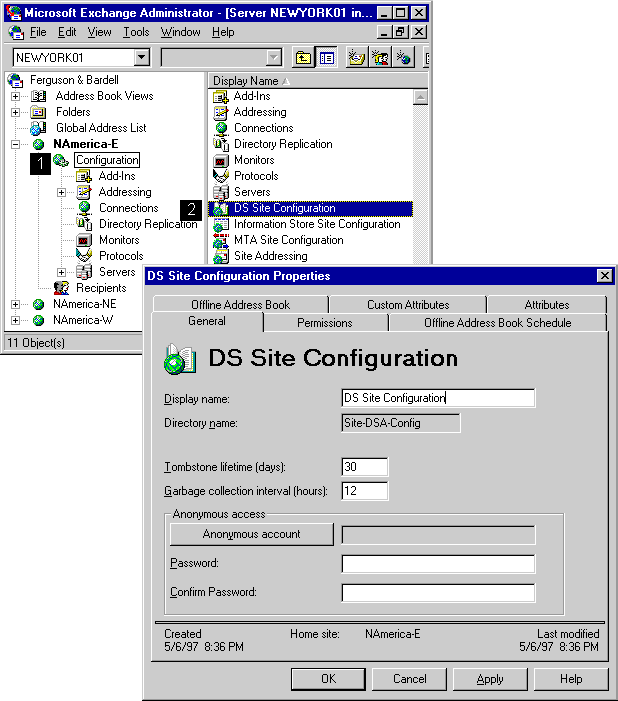Screen dimensions: 618x701
Task: Expand the Addressing node under Configuration
Action: [61, 192]
